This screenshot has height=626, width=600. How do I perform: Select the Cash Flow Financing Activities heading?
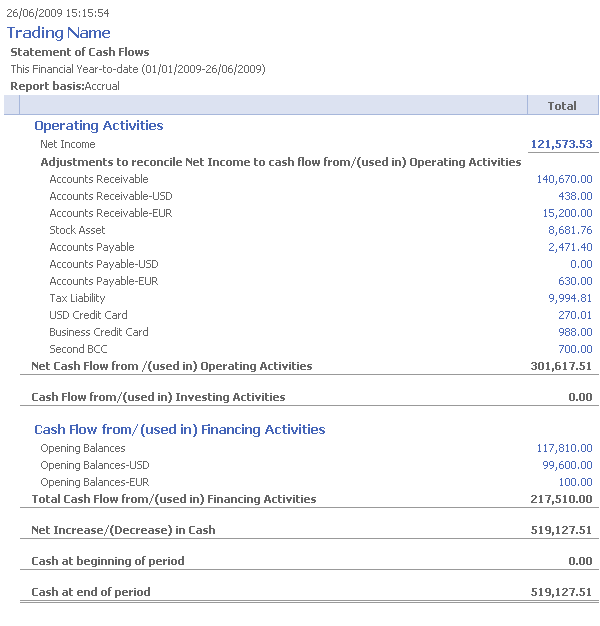pyautogui.click(x=179, y=430)
